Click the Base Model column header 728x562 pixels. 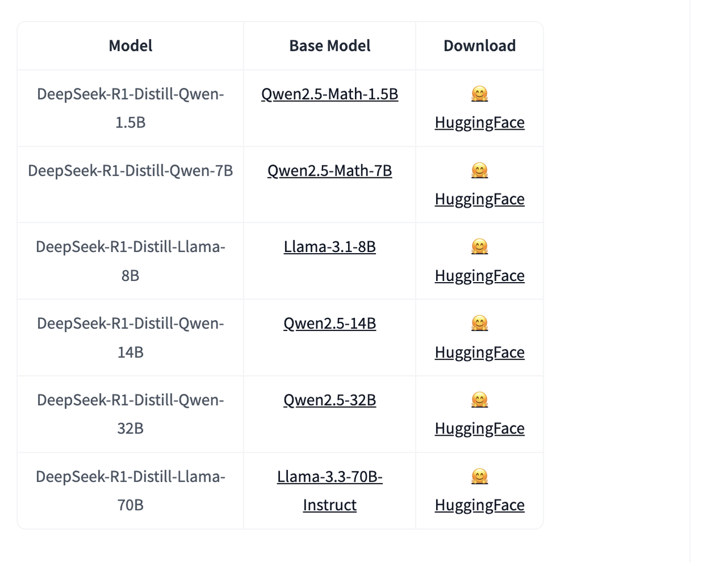[329, 46]
